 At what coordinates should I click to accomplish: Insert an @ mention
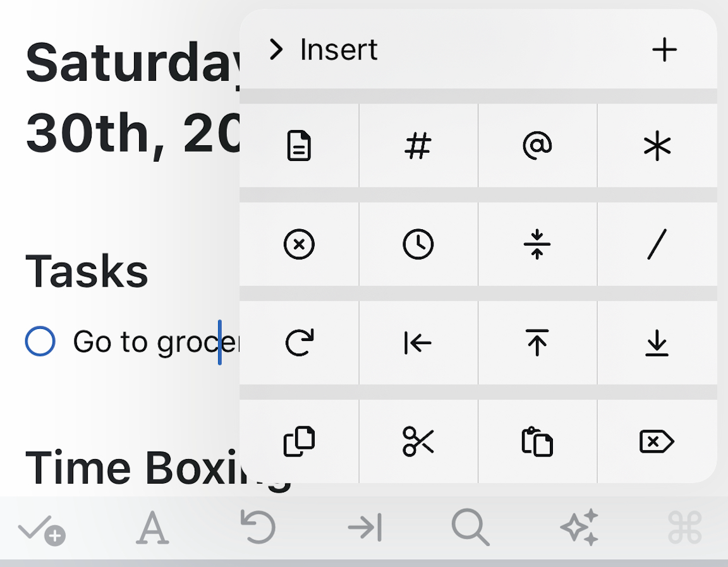coord(537,146)
